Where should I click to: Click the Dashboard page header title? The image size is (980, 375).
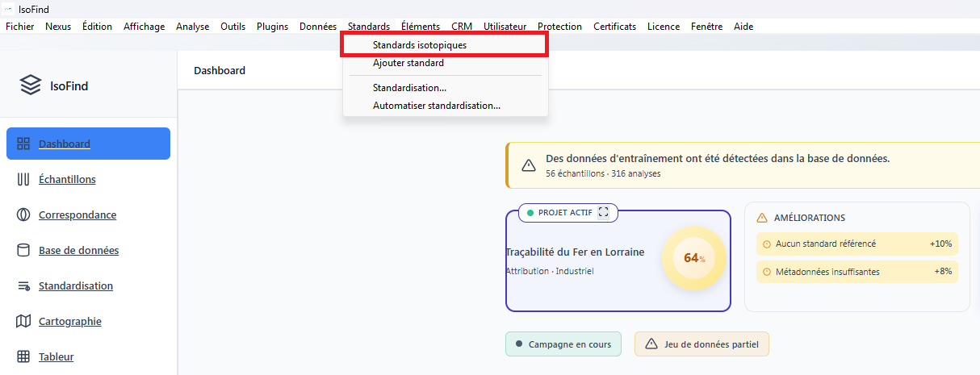point(220,70)
